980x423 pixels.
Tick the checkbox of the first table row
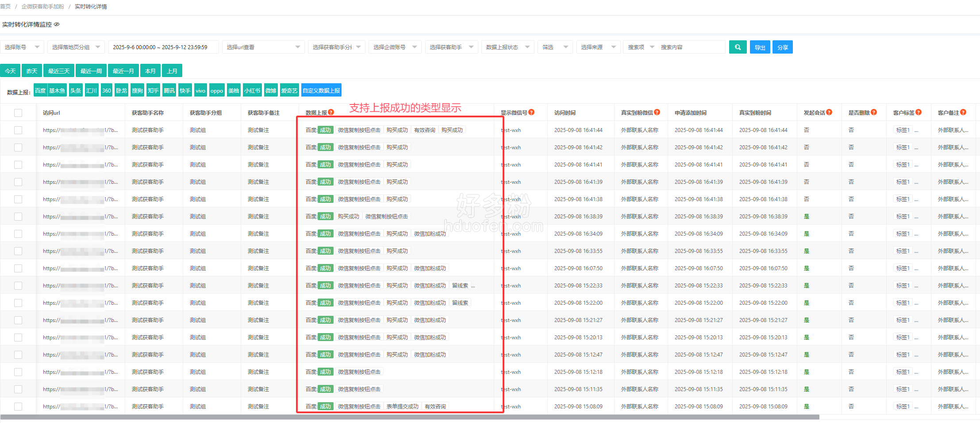pyautogui.click(x=18, y=130)
